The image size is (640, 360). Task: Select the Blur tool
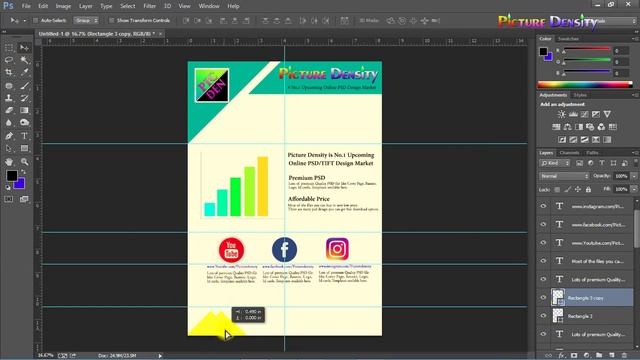9,122
